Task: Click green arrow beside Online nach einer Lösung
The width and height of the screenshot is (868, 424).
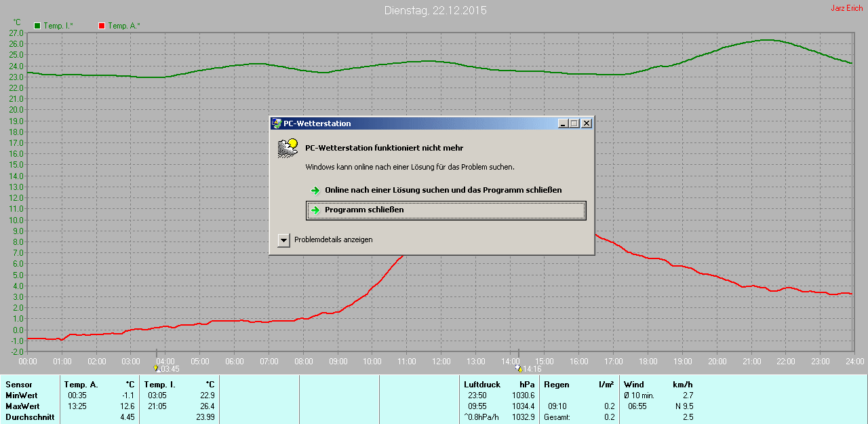Action: click(x=315, y=191)
